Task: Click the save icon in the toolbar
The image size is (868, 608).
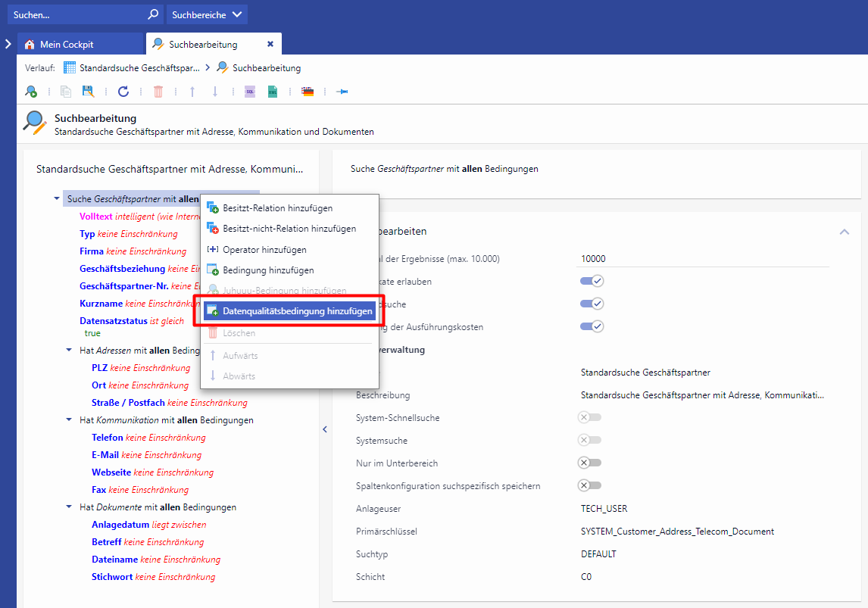Action: pyautogui.click(x=88, y=92)
